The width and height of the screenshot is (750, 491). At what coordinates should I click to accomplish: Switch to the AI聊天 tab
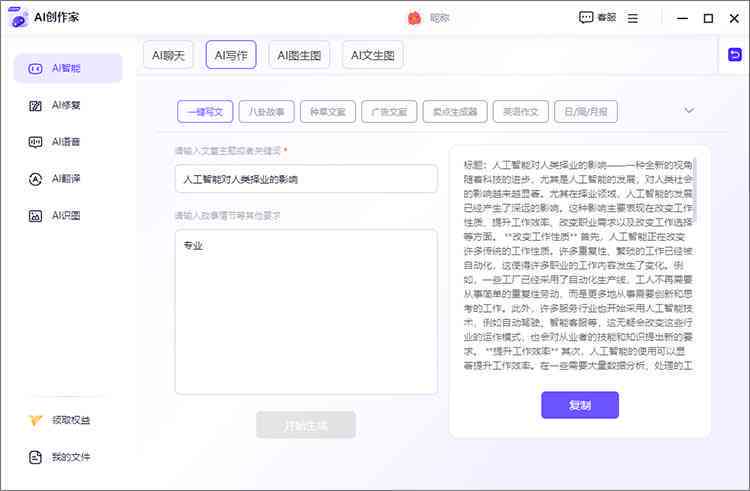click(168, 55)
